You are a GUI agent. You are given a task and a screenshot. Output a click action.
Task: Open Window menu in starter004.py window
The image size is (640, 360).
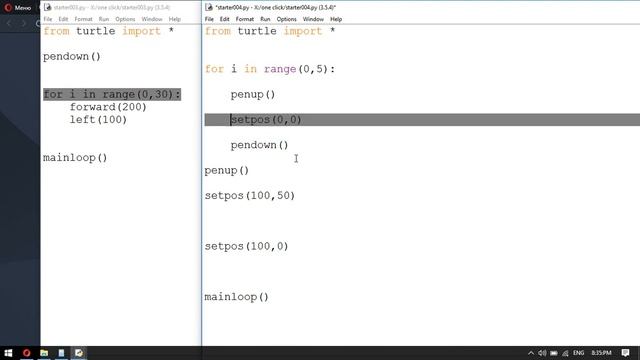pyautogui.click(x=313, y=19)
